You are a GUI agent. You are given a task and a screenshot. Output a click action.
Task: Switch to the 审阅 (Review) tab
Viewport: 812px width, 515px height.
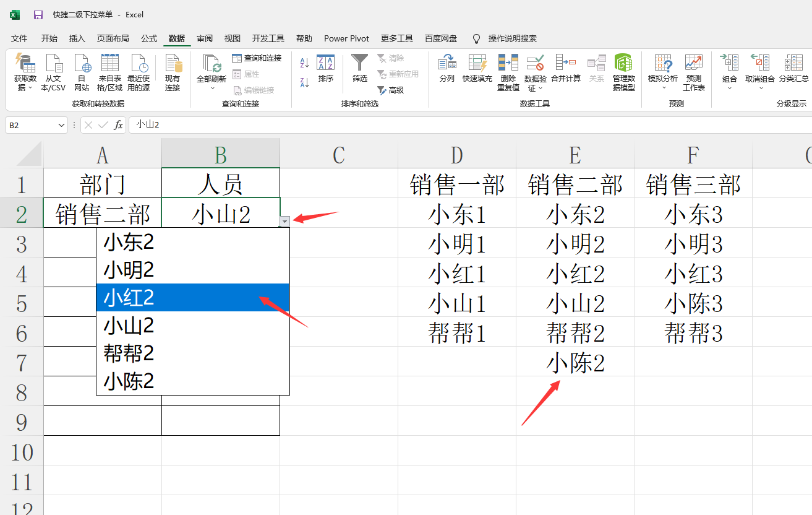point(205,38)
